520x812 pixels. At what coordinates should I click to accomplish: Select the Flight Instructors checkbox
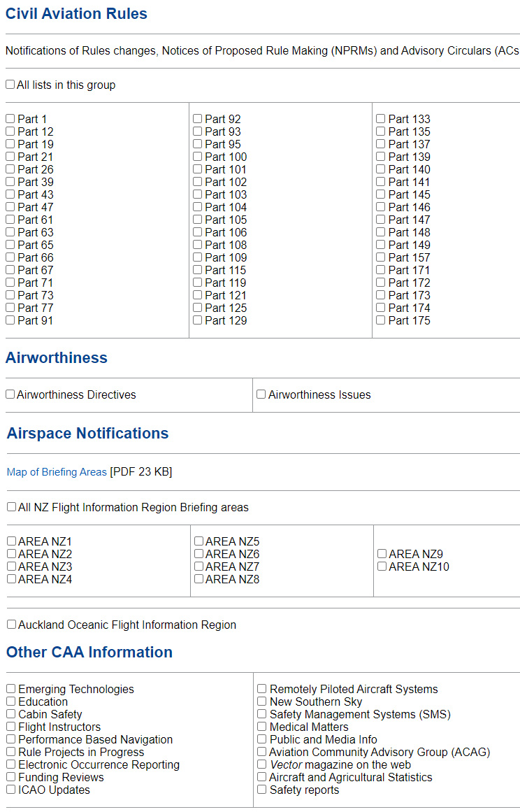pyautogui.click(x=11, y=726)
